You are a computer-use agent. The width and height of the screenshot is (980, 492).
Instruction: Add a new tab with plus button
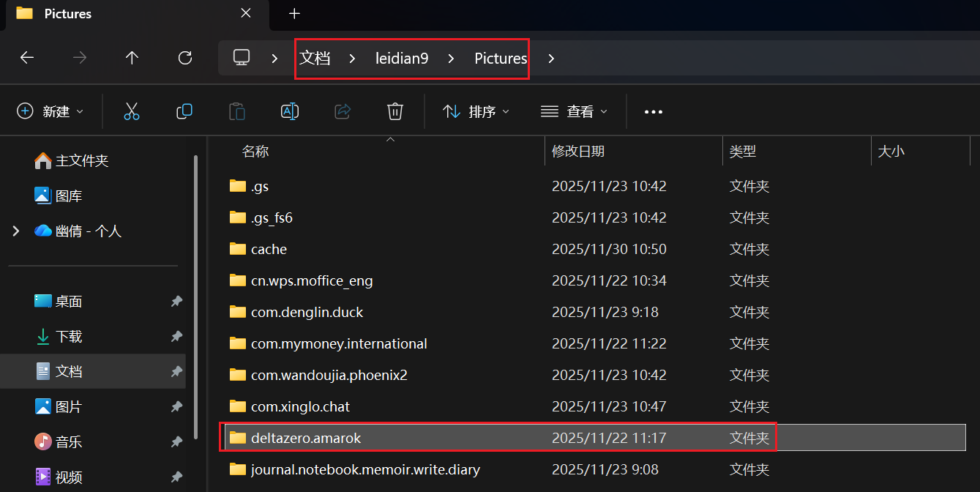294,13
